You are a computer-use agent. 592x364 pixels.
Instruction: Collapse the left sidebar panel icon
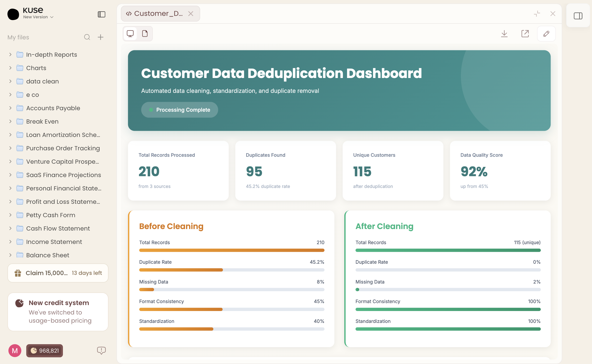[102, 14]
